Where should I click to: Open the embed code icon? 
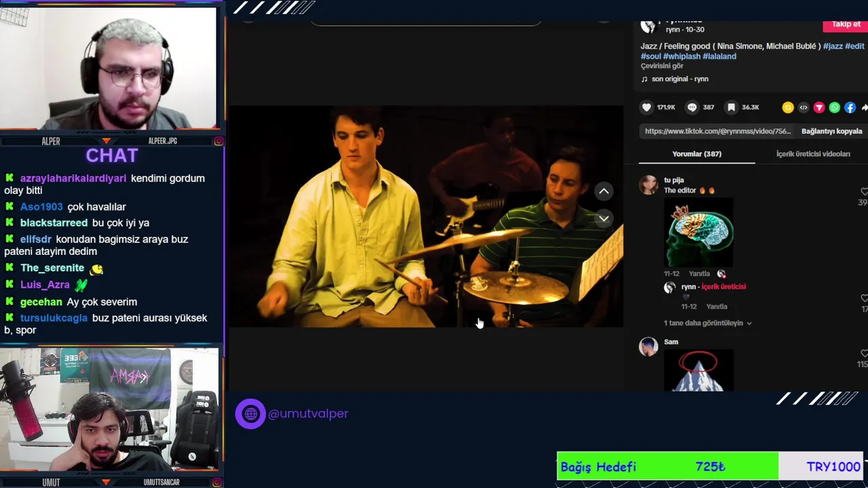[x=804, y=107]
